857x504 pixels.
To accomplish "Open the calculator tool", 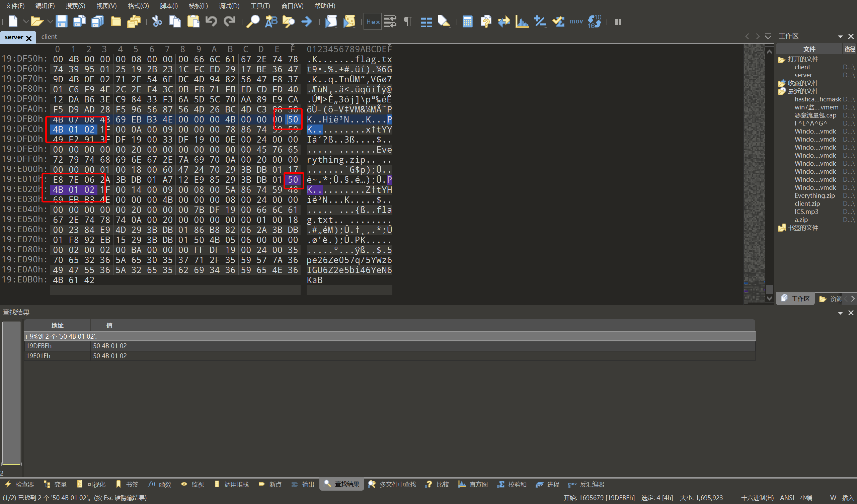I will coord(468,21).
